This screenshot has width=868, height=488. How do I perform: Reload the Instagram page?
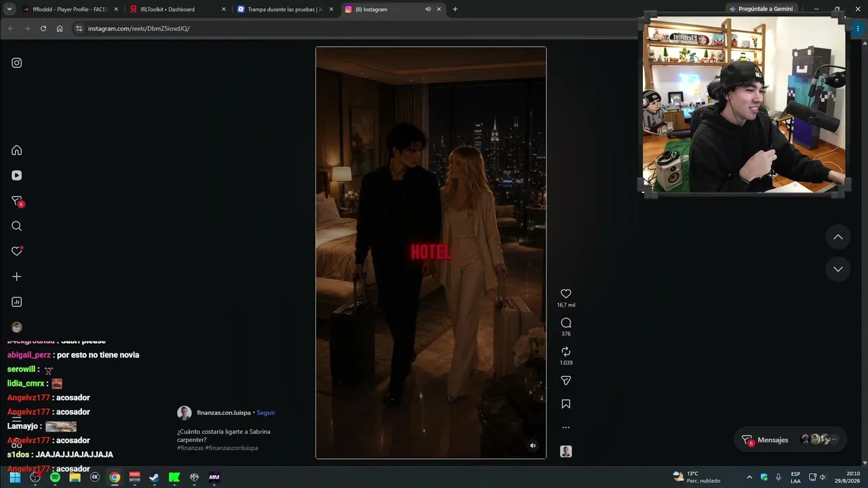point(43,28)
